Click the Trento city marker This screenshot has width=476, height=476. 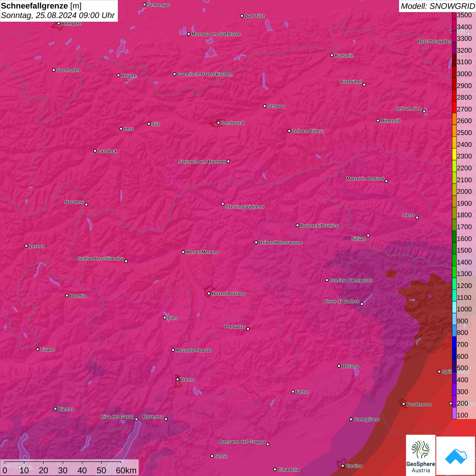tap(177, 379)
